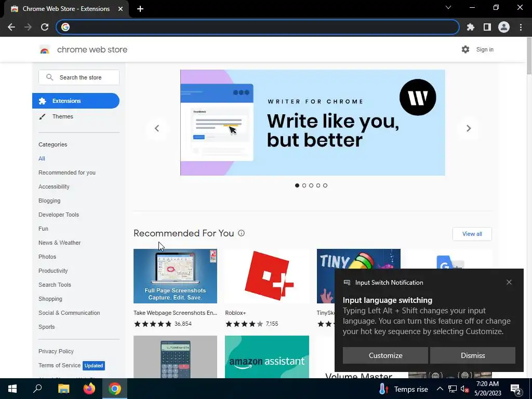This screenshot has height=399, width=532.
Task: Open the Productivity category
Action: (x=53, y=271)
